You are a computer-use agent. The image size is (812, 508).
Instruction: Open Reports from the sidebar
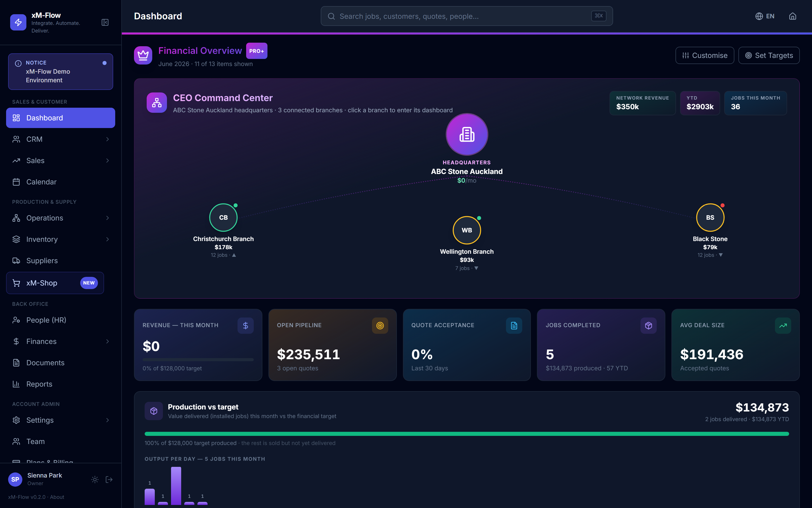tap(60, 384)
